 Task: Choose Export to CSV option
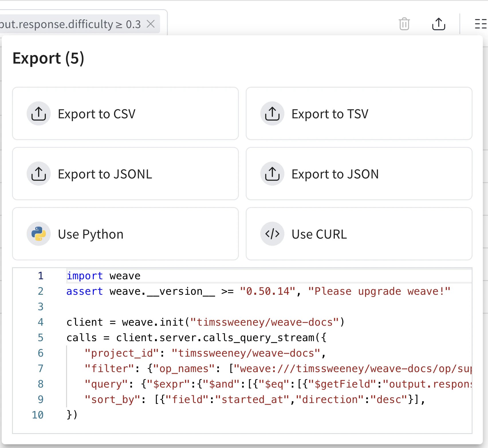point(125,114)
